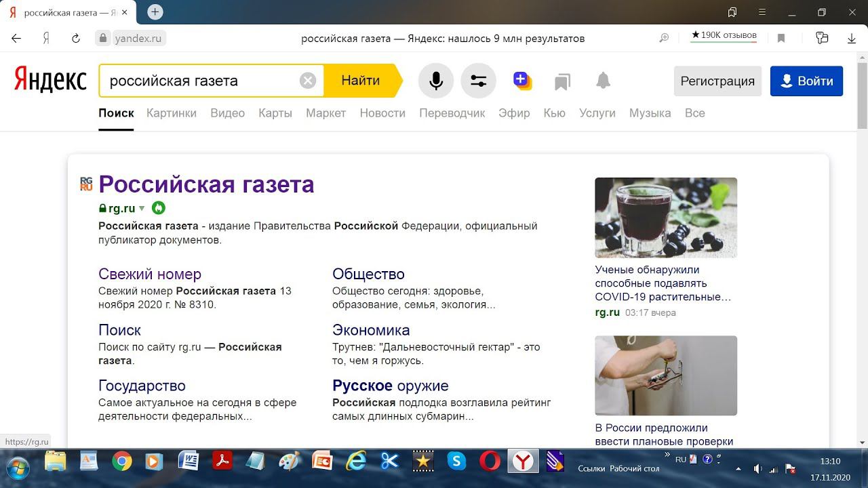The width and height of the screenshot is (868, 488).
Task: Open Google Chrome from the taskbar
Action: [x=122, y=462]
